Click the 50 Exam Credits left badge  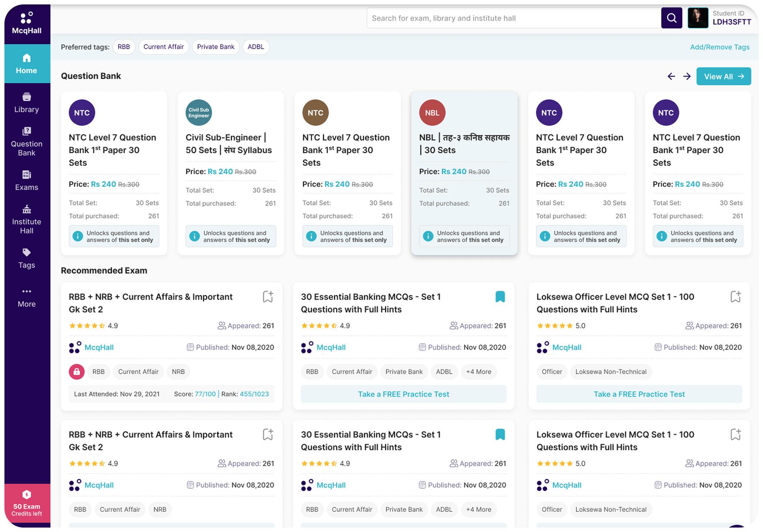(x=27, y=504)
